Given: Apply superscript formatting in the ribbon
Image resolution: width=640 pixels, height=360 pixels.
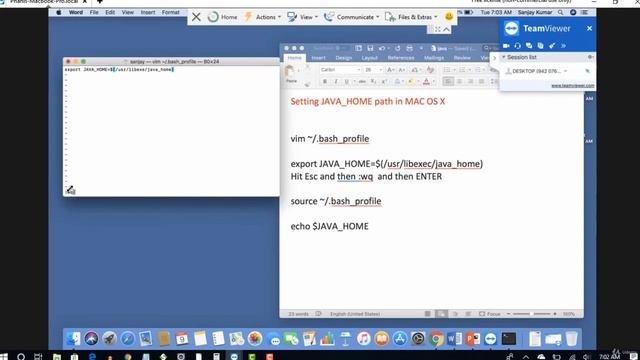Looking at the screenshot, I should pyautogui.click(x=384, y=82).
